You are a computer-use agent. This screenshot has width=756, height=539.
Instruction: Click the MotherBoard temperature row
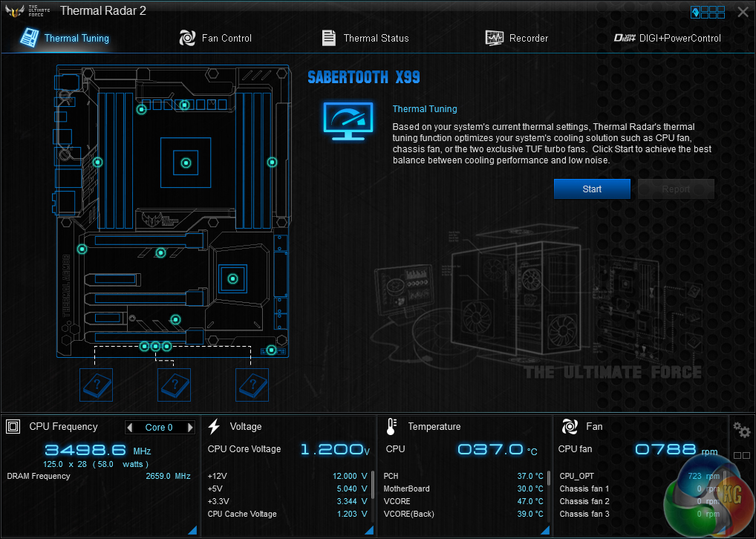[463, 489]
